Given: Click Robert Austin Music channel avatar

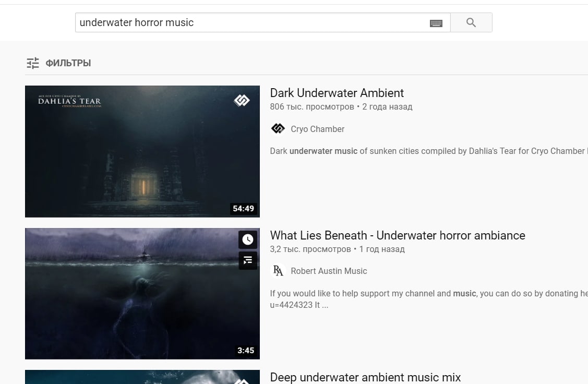Looking at the screenshot, I should point(278,271).
